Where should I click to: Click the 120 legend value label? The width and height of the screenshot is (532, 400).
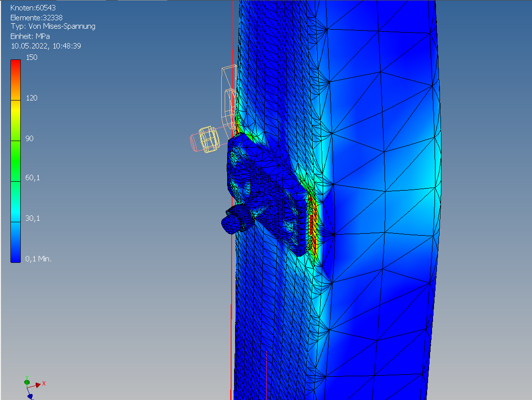coord(32,98)
